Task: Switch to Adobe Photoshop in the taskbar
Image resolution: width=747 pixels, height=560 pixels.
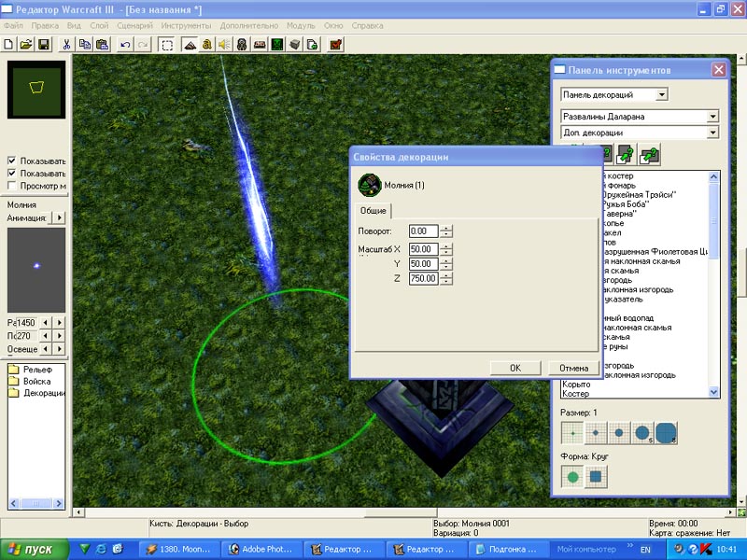Action: click(x=261, y=549)
